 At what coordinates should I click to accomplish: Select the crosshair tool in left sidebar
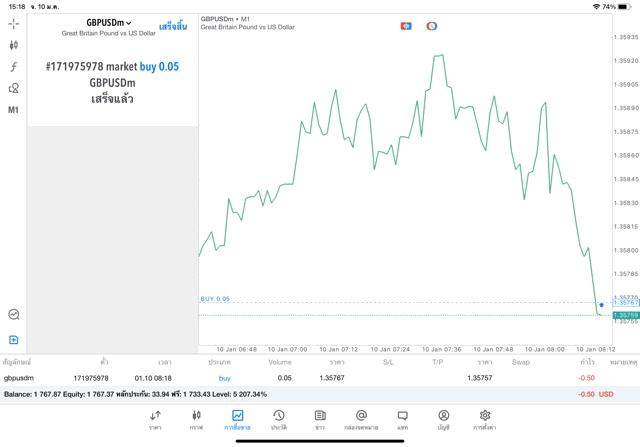[14, 23]
